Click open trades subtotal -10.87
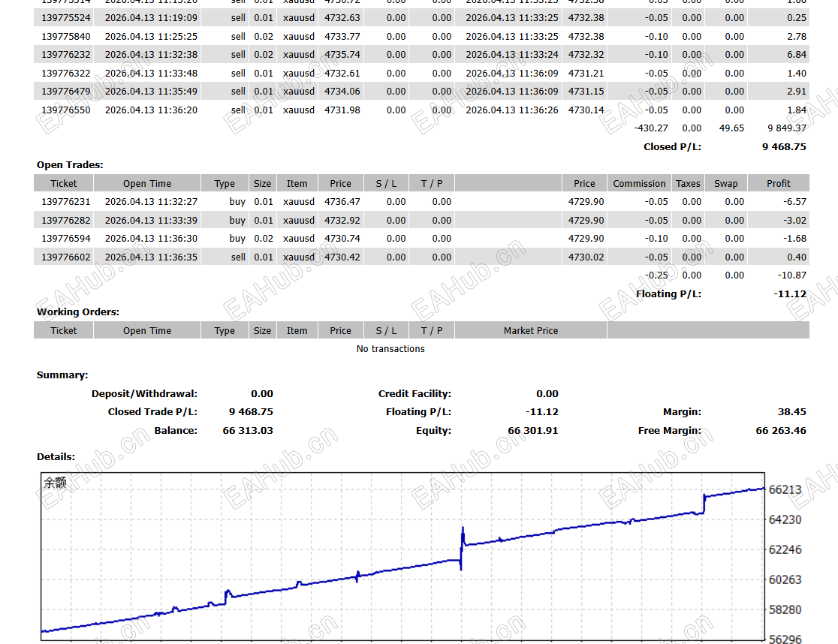838x644 pixels. [792, 275]
